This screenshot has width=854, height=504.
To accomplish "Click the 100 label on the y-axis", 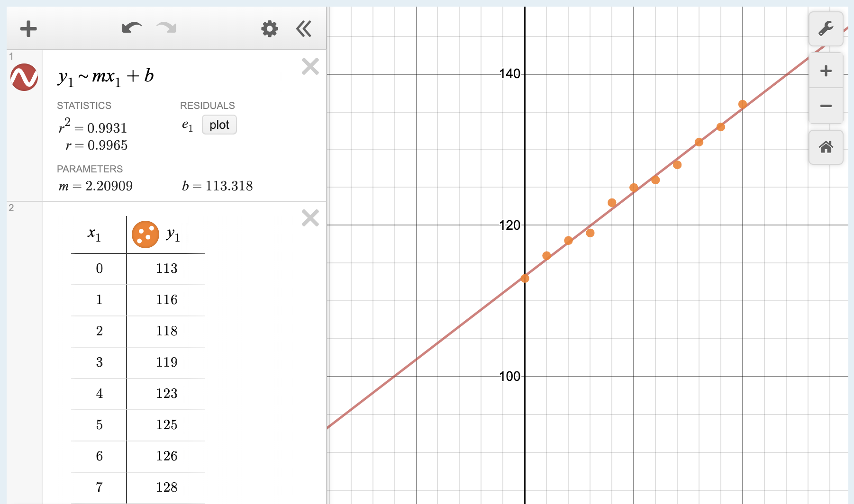I will (510, 377).
